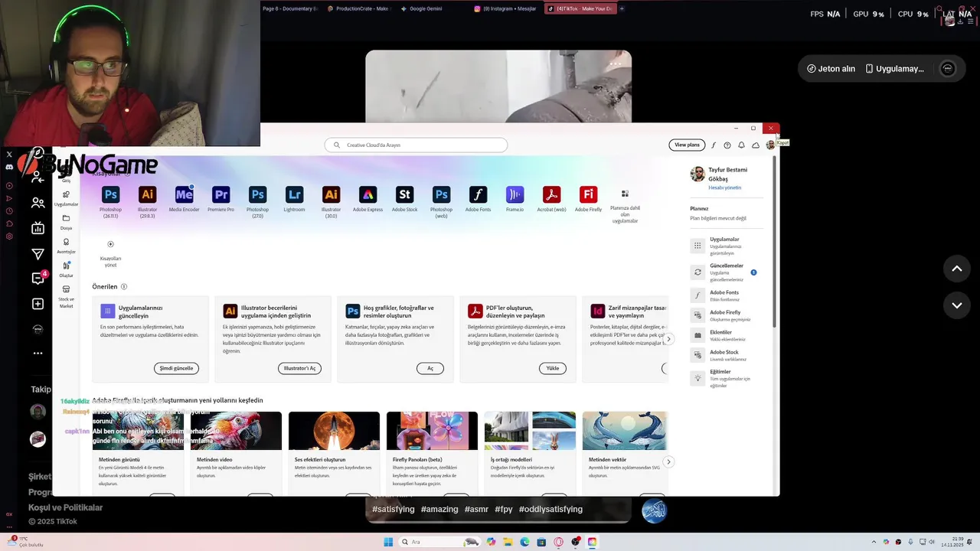The height and width of the screenshot is (551, 980).
Task: Launch Illustrator (29.8.3) from shortcuts
Action: (x=147, y=194)
